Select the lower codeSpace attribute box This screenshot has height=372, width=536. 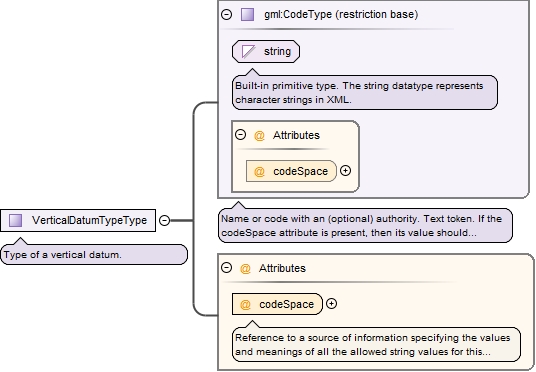(x=277, y=304)
